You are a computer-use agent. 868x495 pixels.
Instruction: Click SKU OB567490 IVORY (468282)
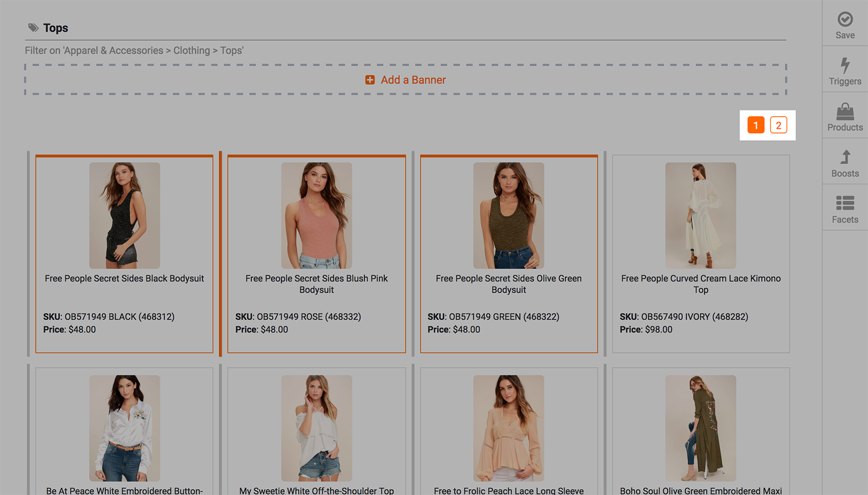pyautogui.click(x=684, y=316)
